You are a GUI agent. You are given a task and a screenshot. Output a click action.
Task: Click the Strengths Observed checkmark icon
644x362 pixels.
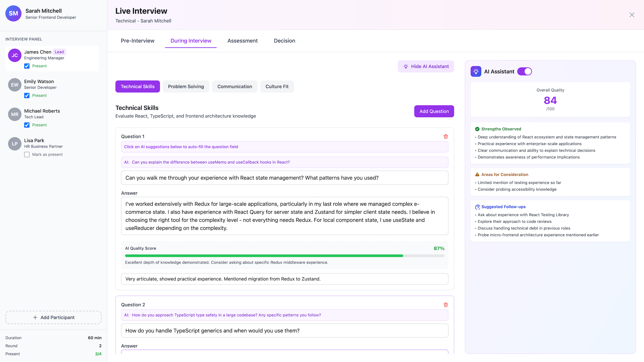(x=477, y=129)
